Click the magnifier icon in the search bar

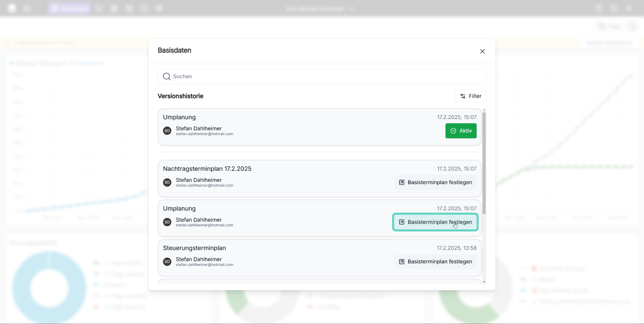pyautogui.click(x=166, y=76)
